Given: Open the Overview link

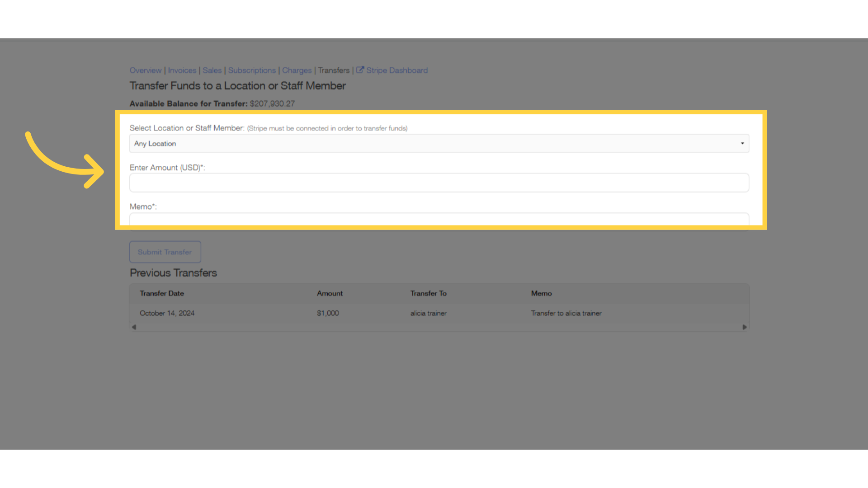Looking at the screenshot, I should tap(145, 70).
